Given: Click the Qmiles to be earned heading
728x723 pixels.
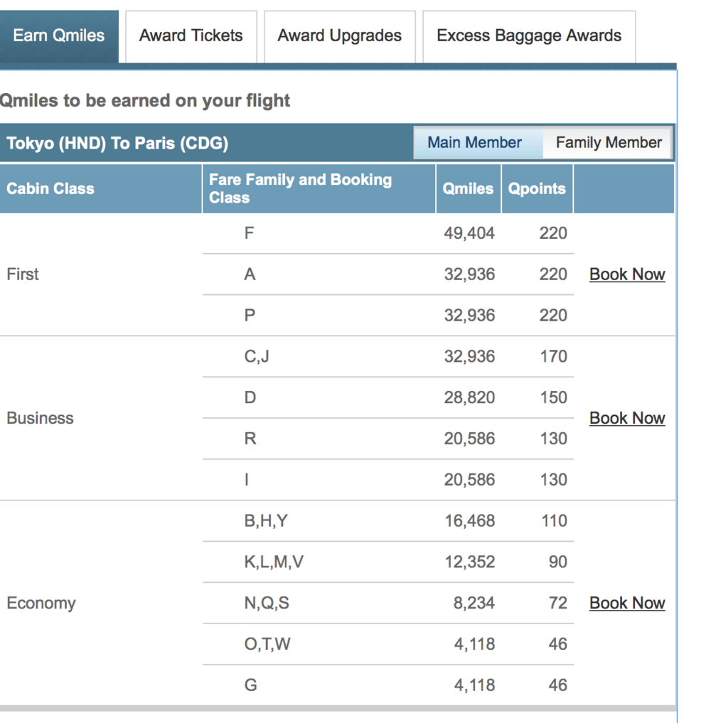Looking at the screenshot, I should tap(145, 101).
